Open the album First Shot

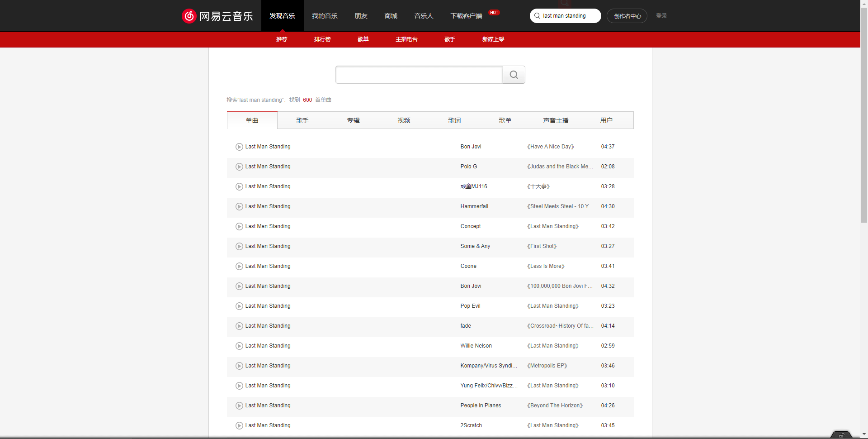click(542, 246)
